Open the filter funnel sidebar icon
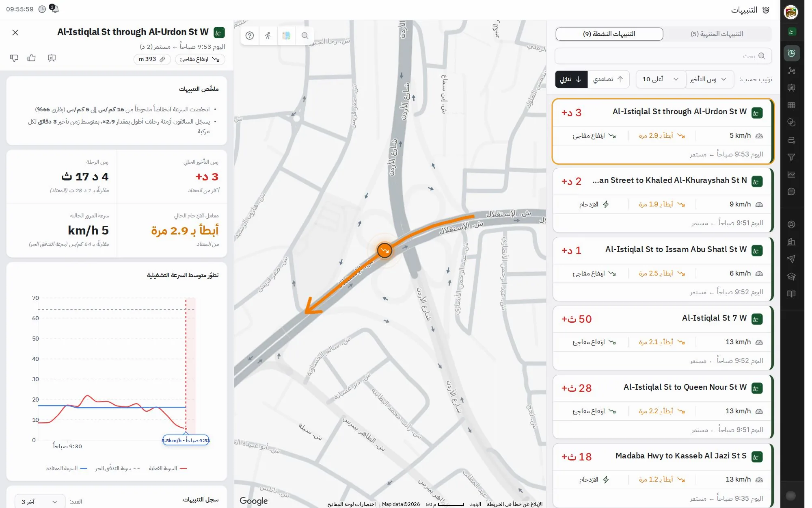Screen dimensions: 812x508 791,157
